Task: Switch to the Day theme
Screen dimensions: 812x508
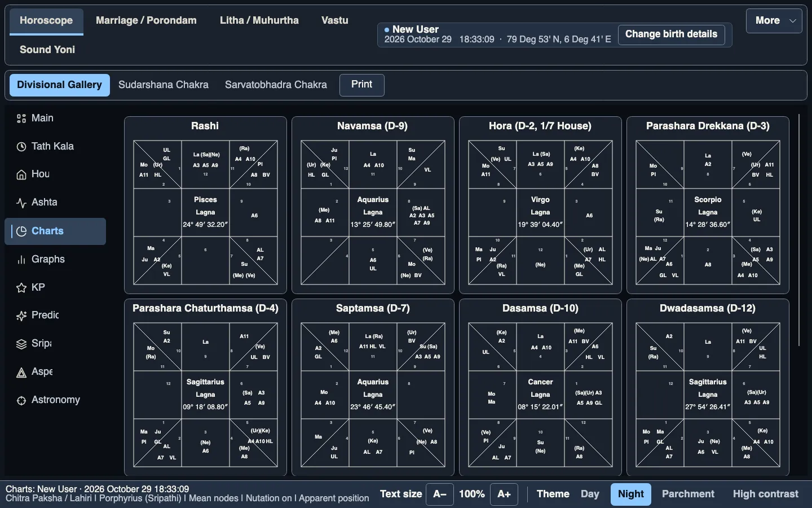Action: 590,494
